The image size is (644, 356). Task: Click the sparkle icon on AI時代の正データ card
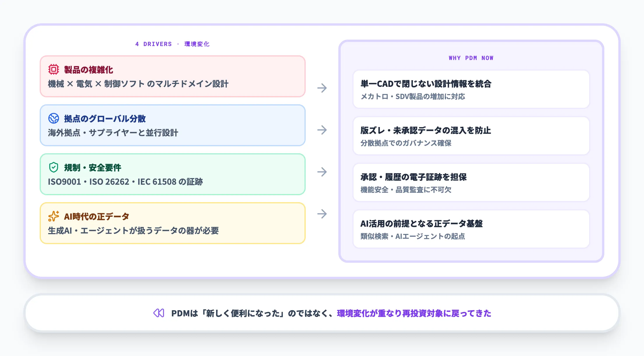[54, 217]
